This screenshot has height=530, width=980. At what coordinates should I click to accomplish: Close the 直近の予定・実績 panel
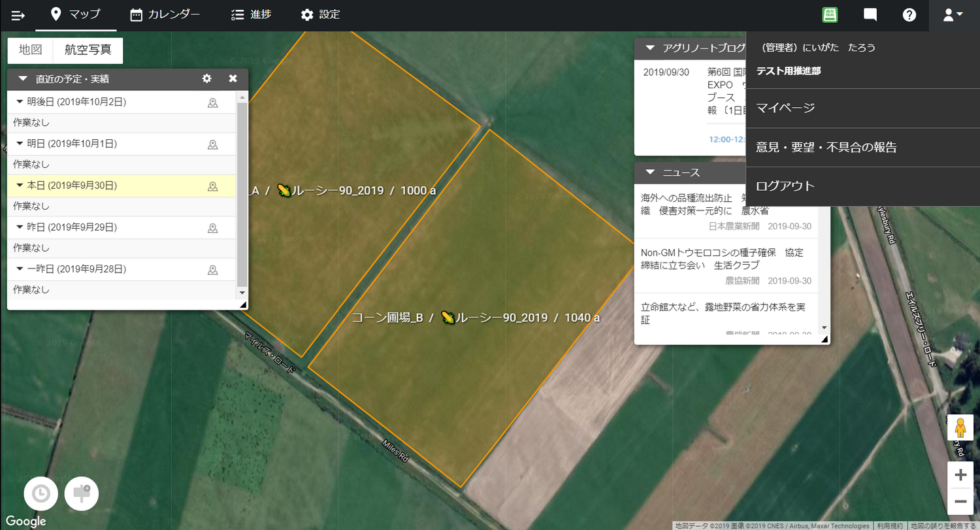[233, 79]
